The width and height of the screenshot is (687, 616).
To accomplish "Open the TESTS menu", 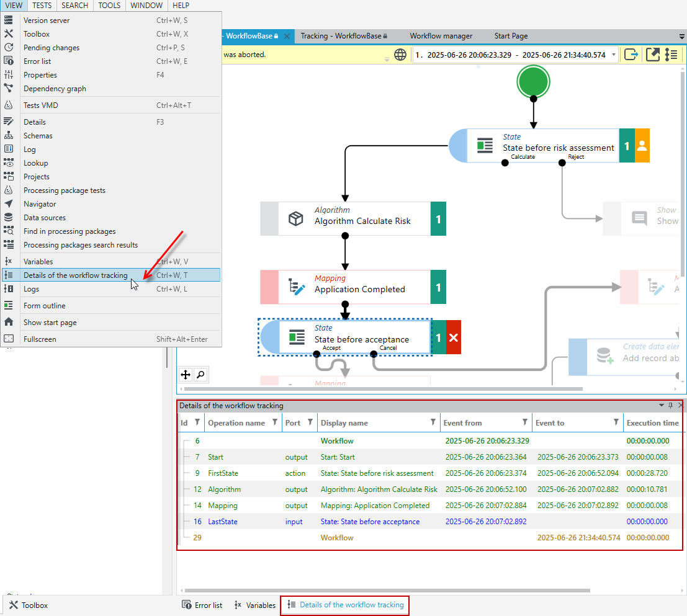I will [42, 5].
